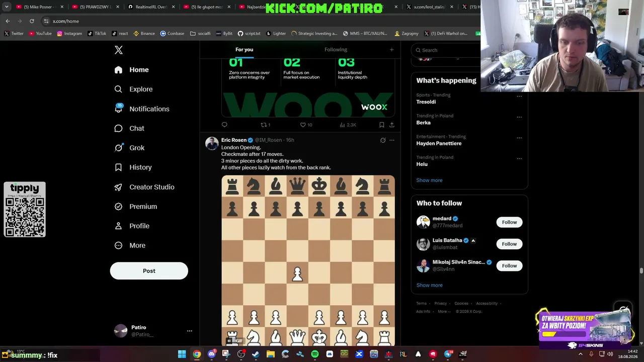644x362 pixels.
Task: Switch to the For you tab
Action: (x=244, y=49)
